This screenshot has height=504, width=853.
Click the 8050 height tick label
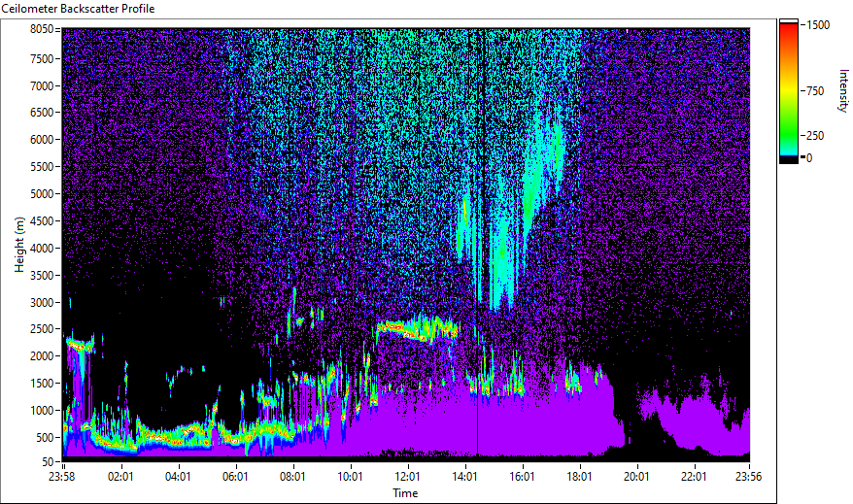point(42,29)
